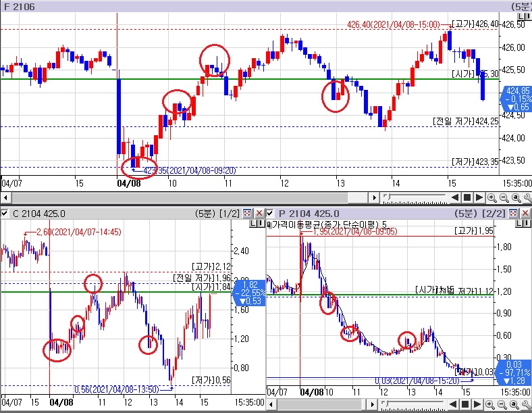Click the 04/08 date marker on F 2106 axis
Viewport: 532px width, 413px height.
point(128,183)
